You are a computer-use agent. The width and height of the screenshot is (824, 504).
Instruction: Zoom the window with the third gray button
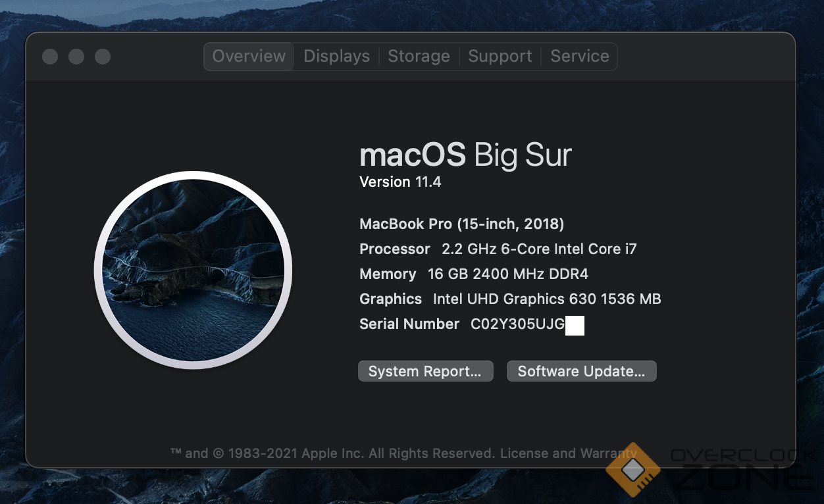pyautogui.click(x=103, y=57)
